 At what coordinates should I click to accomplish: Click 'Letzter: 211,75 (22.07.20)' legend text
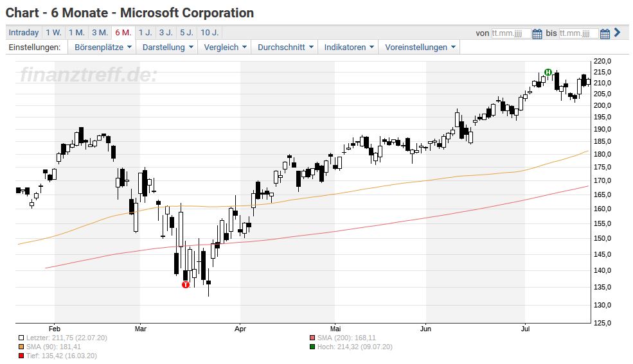tap(67, 338)
